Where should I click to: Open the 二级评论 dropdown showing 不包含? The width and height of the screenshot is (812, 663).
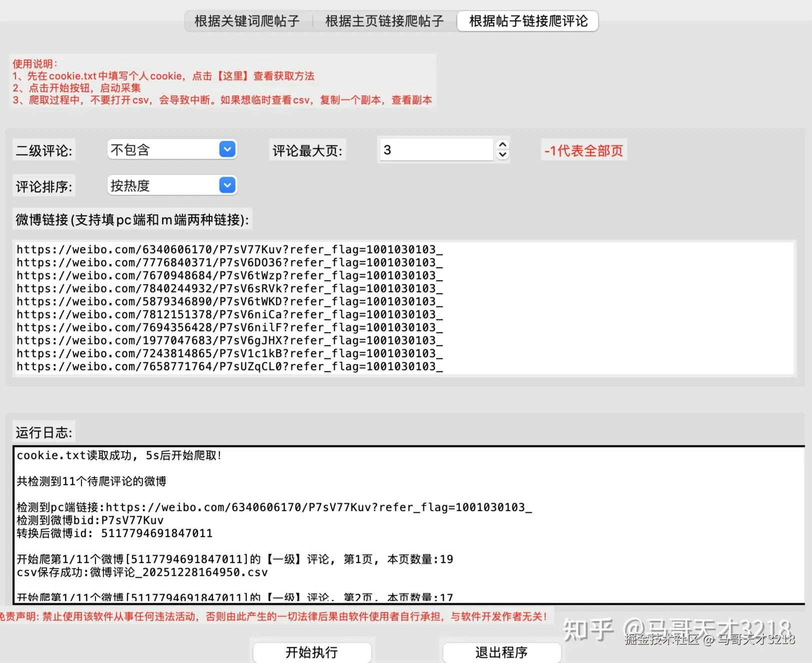pos(172,149)
